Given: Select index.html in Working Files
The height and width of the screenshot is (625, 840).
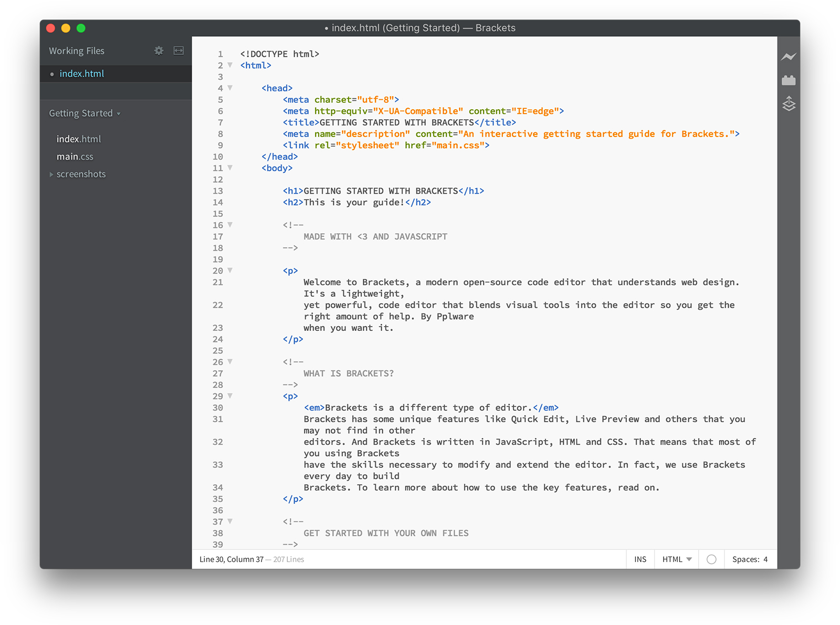Looking at the screenshot, I should [x=115, y=74].
